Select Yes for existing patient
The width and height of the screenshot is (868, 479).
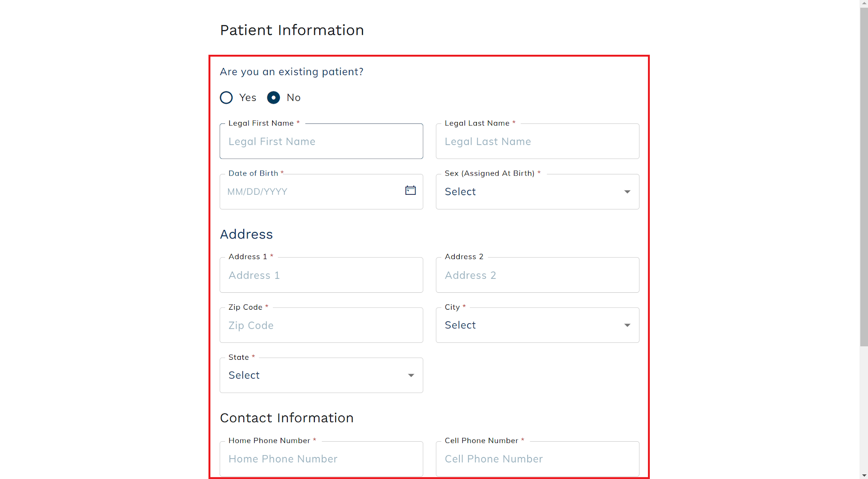click(226, 98)
